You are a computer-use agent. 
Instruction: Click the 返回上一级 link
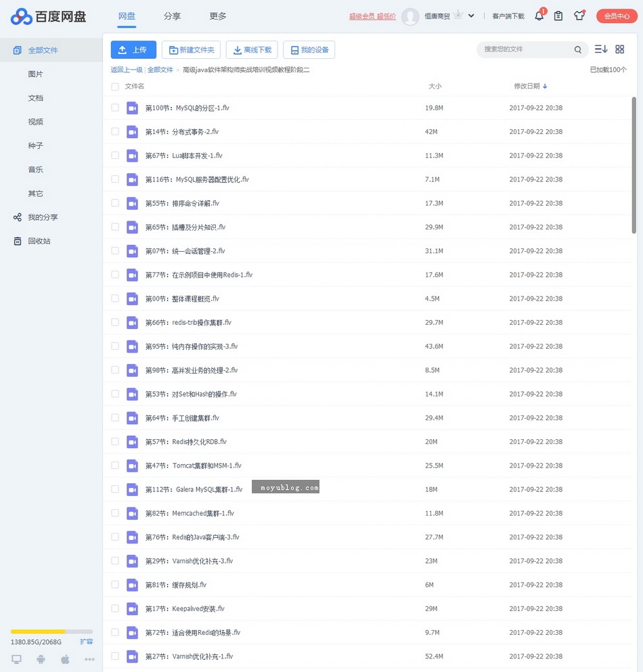(127, 70)
